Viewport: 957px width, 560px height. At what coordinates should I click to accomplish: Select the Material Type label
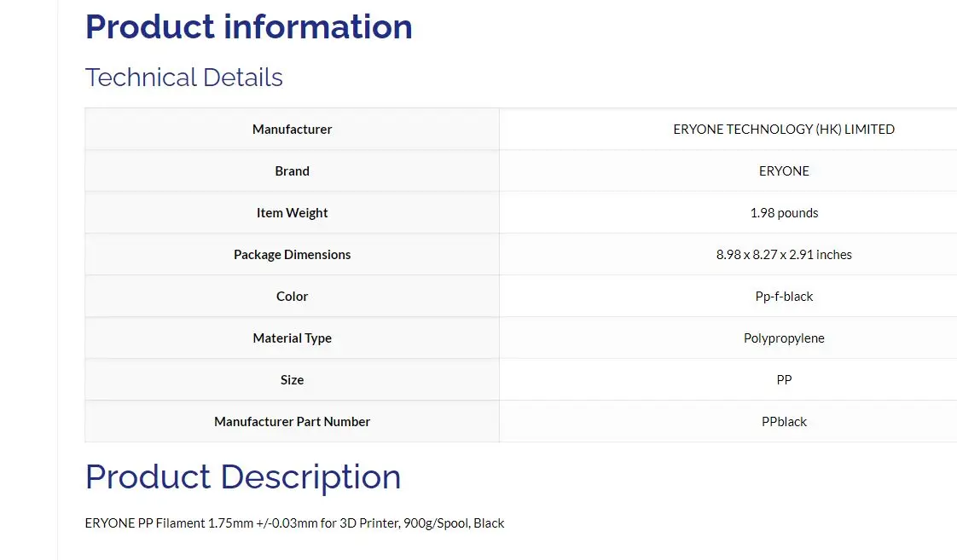pyautogui.click(x=292, y=338)
